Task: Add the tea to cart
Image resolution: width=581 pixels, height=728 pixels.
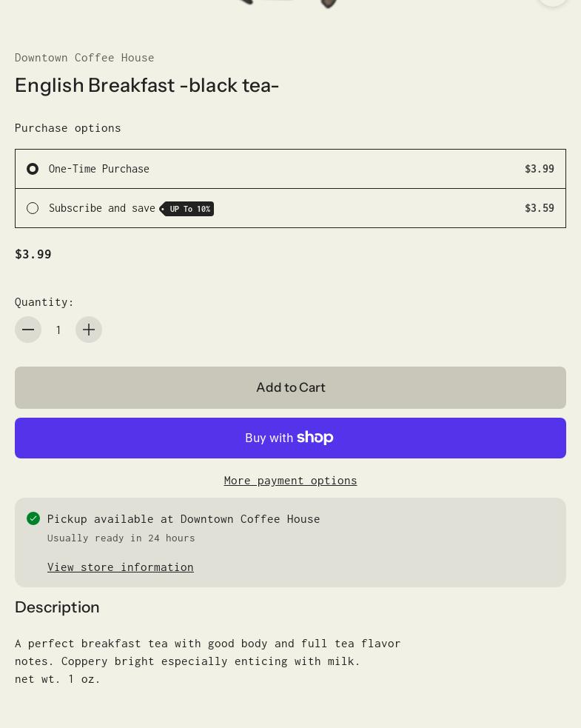Action: click(x=290, y=387)
